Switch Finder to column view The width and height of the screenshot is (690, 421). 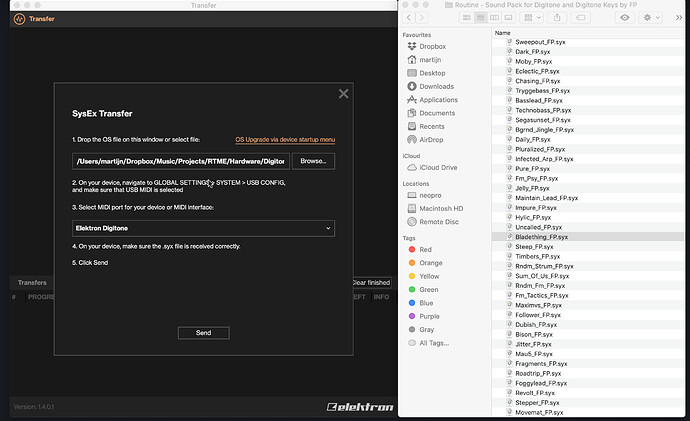pyautogui.click(x=494, y=18)
